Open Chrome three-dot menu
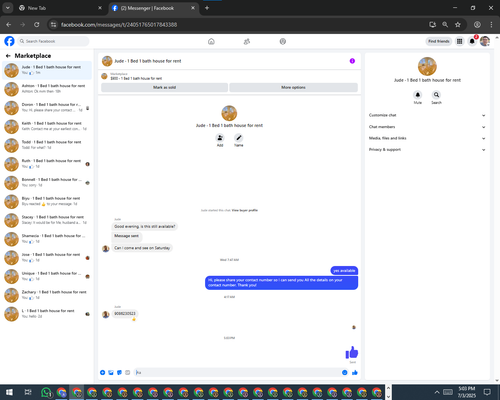 click(491, 24)
